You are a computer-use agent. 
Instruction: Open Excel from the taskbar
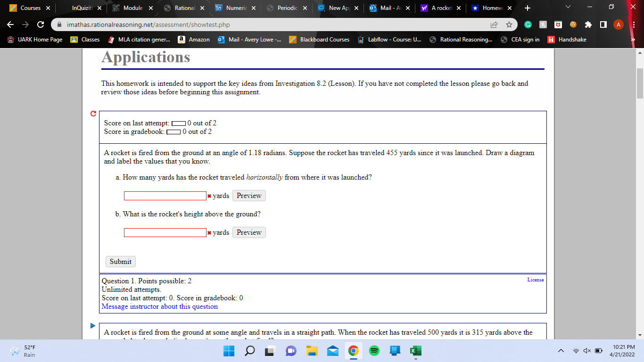(x=415, y=351)
